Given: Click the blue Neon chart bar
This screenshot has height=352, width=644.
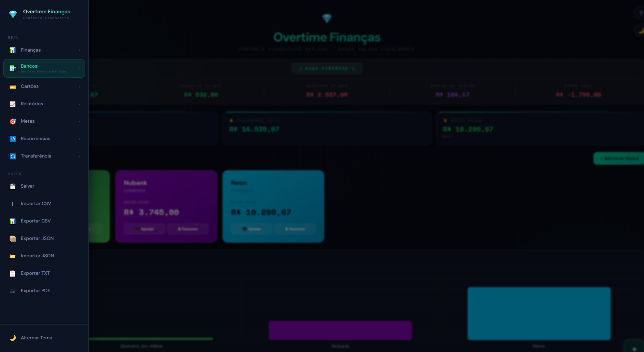Looking at the screenshot, I should point(539,314).
